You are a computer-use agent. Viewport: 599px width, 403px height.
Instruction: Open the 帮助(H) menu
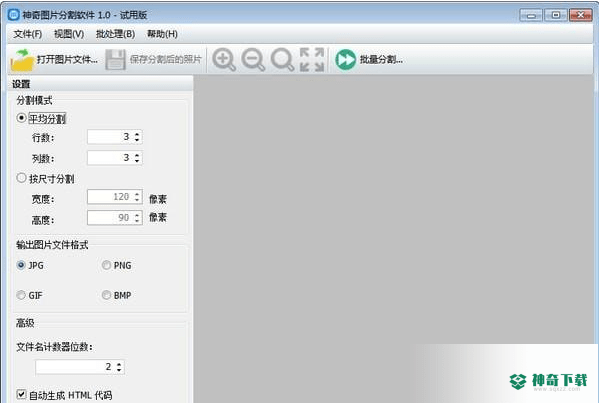162,34
